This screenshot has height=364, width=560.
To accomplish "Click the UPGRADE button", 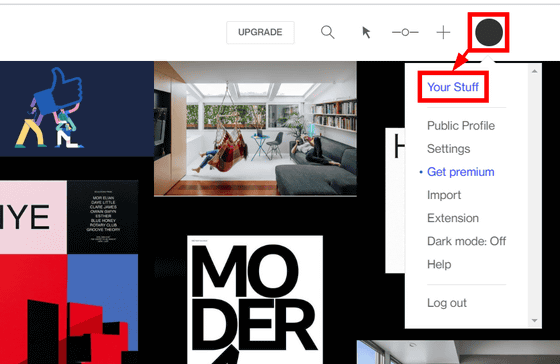I will pos(260,32).
